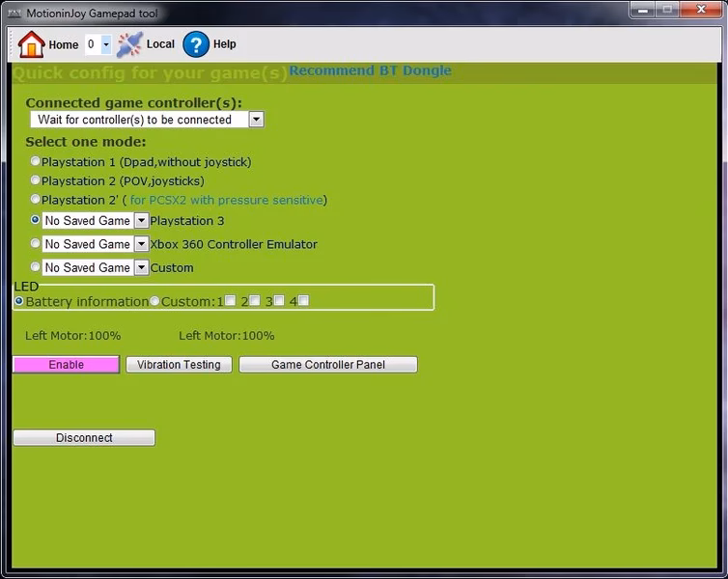Check LED checkbox 3
This screenshot has height=579, width=728.
(x=279, y=301)
